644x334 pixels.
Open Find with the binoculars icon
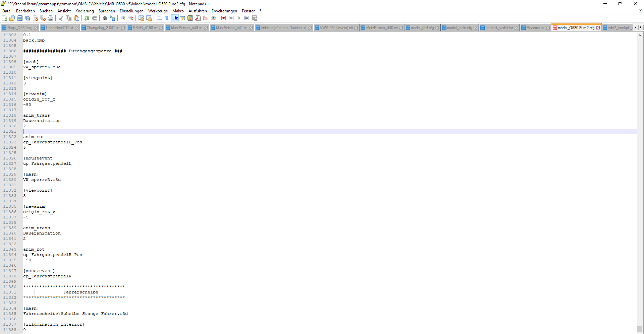[105, 18]
